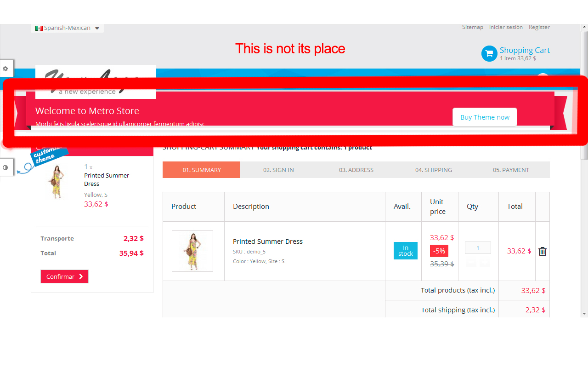Image resolution: width=588 pixels, height=368 pixels.
Task: Click the Mexican flag icon
Action: 39,28
